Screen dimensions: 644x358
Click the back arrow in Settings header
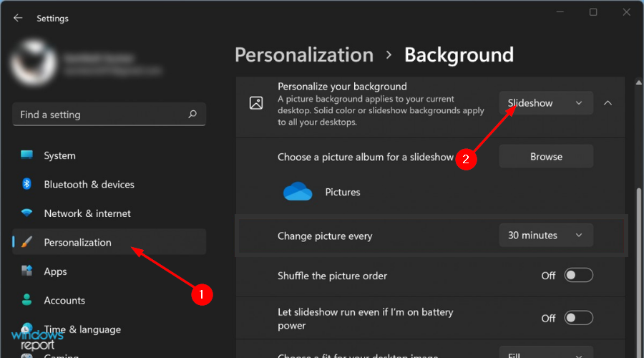point(18,18)
